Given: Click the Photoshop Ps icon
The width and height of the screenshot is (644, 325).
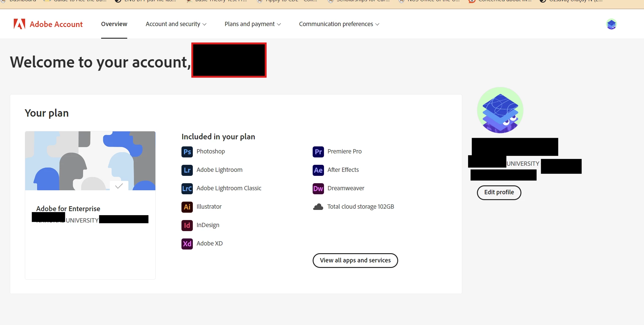Looking at the screenshot, I should click(187, 152).
